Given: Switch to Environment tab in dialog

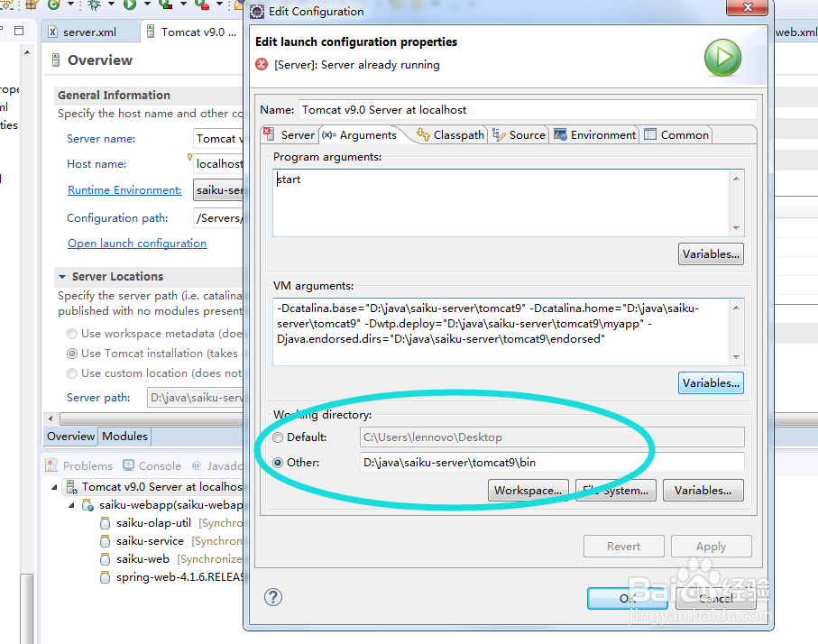Looking at the screenshot, I should tap(595, 134).
